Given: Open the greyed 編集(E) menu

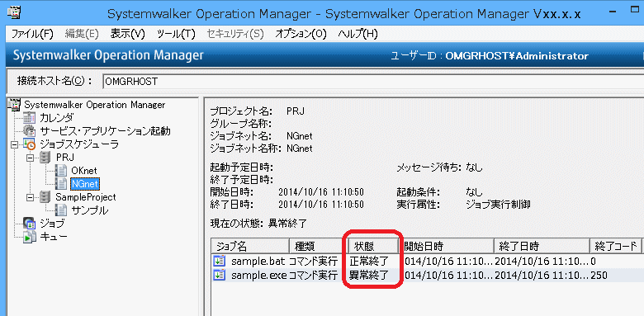Looking at the screenshot, I should click(x=82, y=34).
